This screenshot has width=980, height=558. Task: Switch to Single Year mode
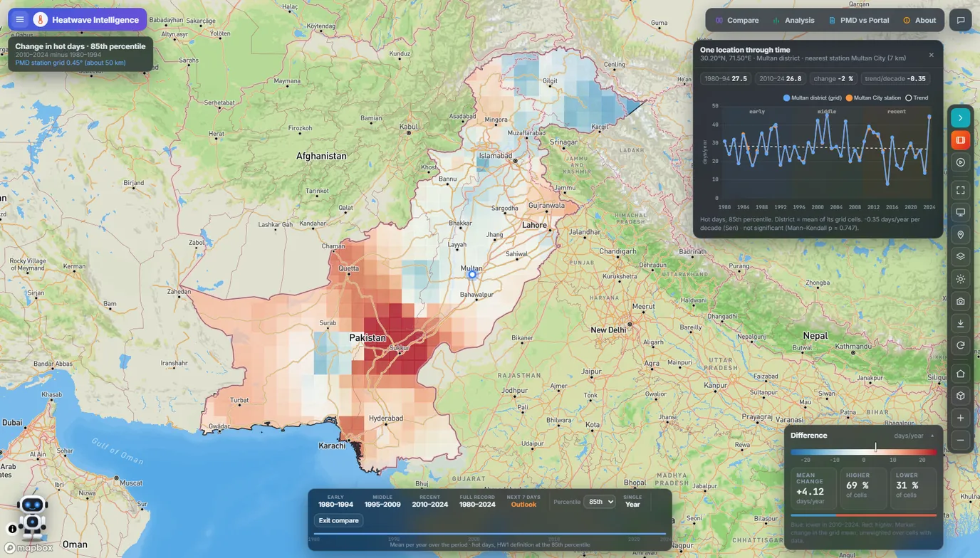click(x=632, y=501)
